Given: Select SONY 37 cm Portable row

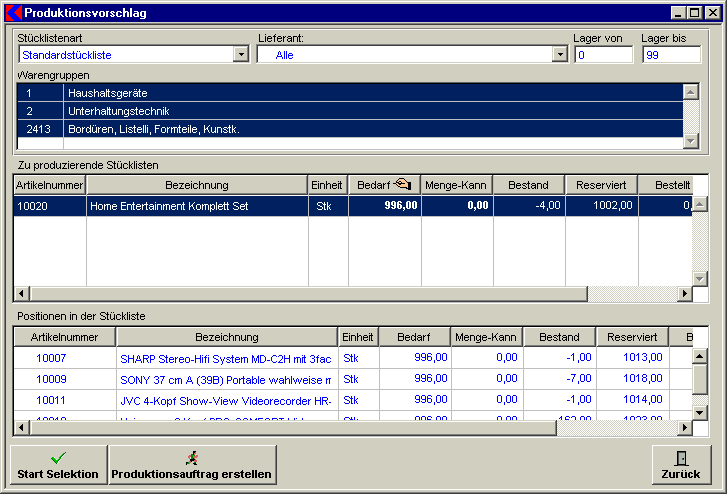Looking at the screenshot, I should pos(225,379).
